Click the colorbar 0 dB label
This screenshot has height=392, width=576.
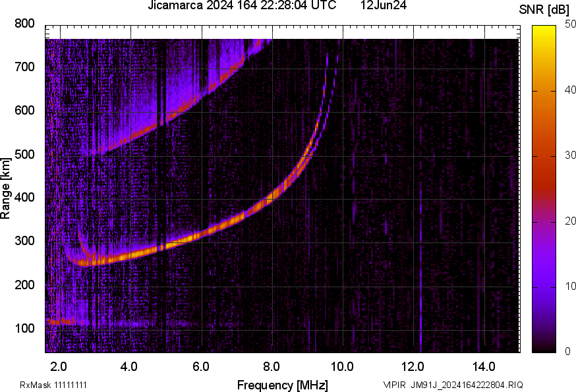[568, 351]
